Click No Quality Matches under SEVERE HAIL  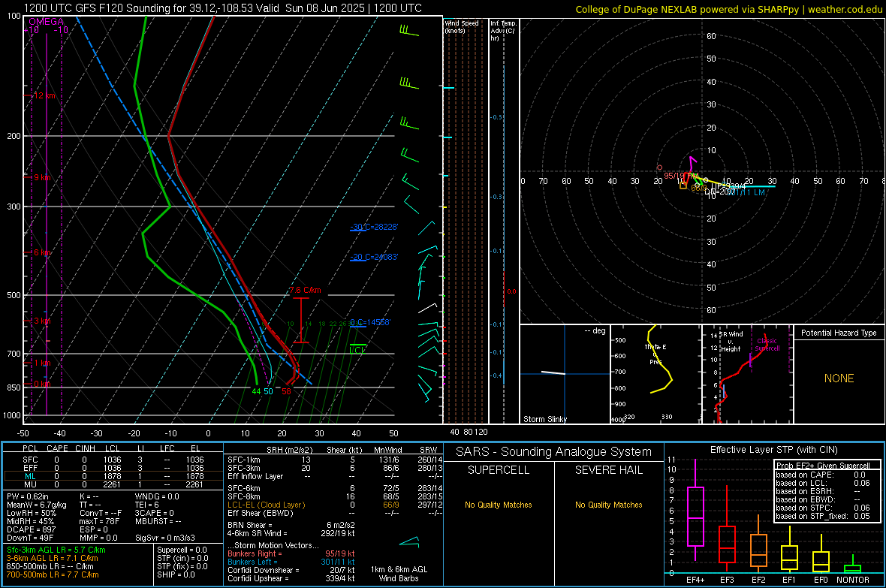click(x=608, y=505)
